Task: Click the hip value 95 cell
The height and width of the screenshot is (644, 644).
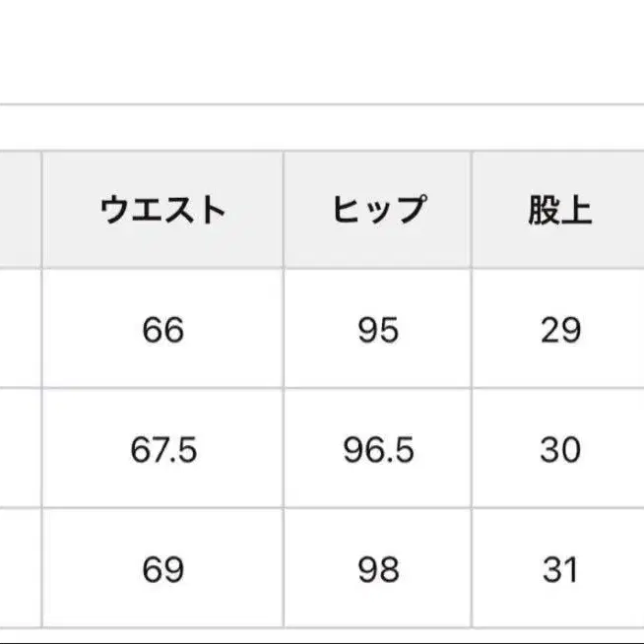Action: coord(378,329)
